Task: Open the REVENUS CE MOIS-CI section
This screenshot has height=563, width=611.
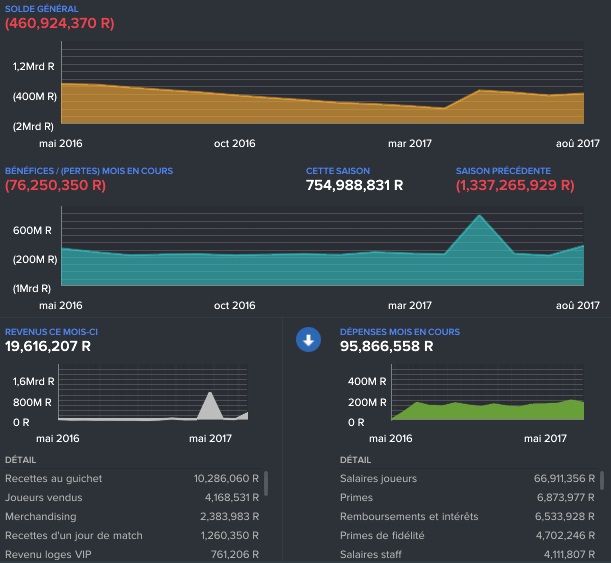Action: (51, 331)
